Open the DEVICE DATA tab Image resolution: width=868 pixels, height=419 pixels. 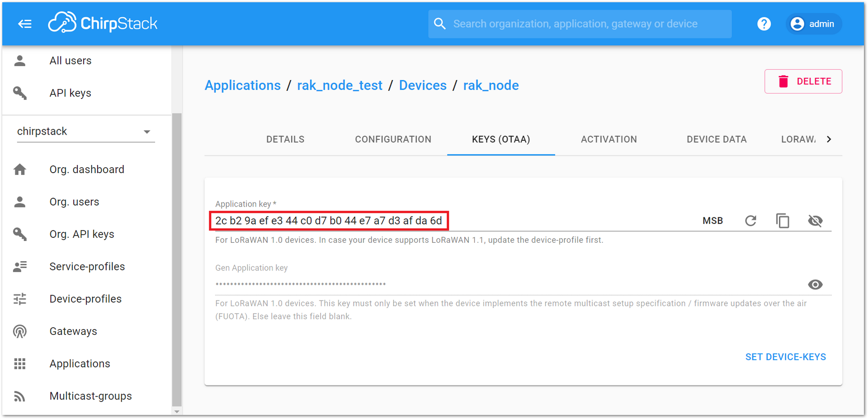coord(717,139)
